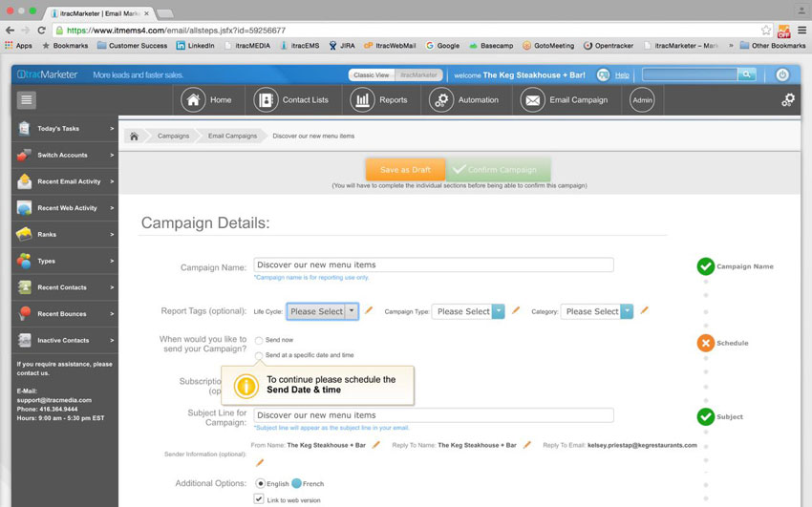Click the hamburger menu icon in sidebar header
This screenshot has width=812, height=507.
[27, 100]
